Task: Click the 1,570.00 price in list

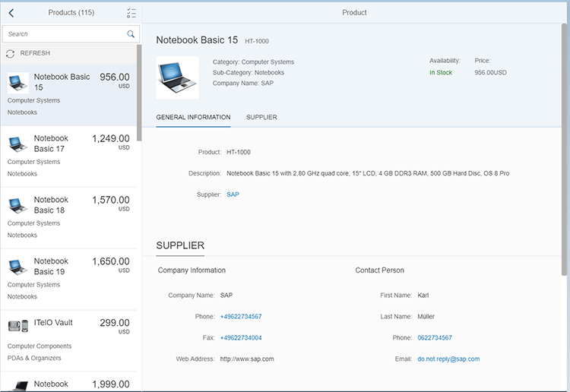Action: point(110,200)
